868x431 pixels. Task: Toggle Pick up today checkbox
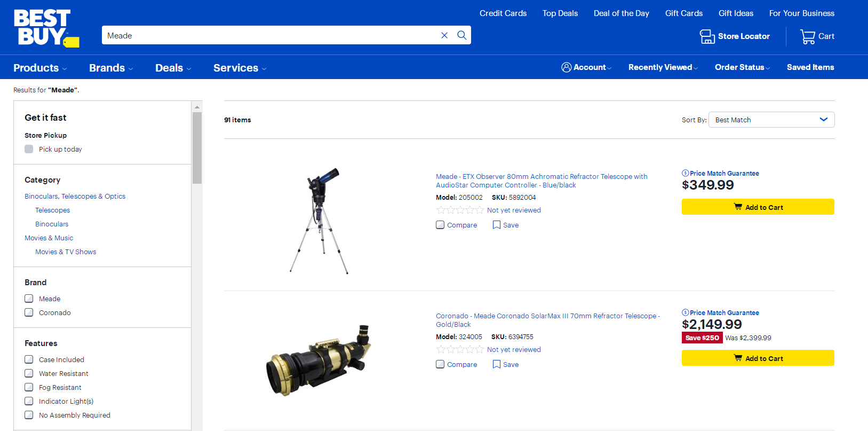click(29, 149)
